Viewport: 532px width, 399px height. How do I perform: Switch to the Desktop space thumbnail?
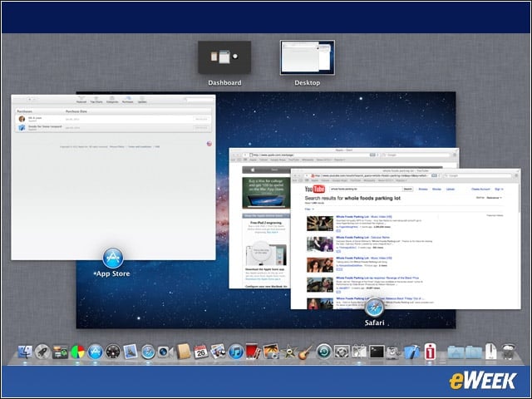tap(308, 57)
